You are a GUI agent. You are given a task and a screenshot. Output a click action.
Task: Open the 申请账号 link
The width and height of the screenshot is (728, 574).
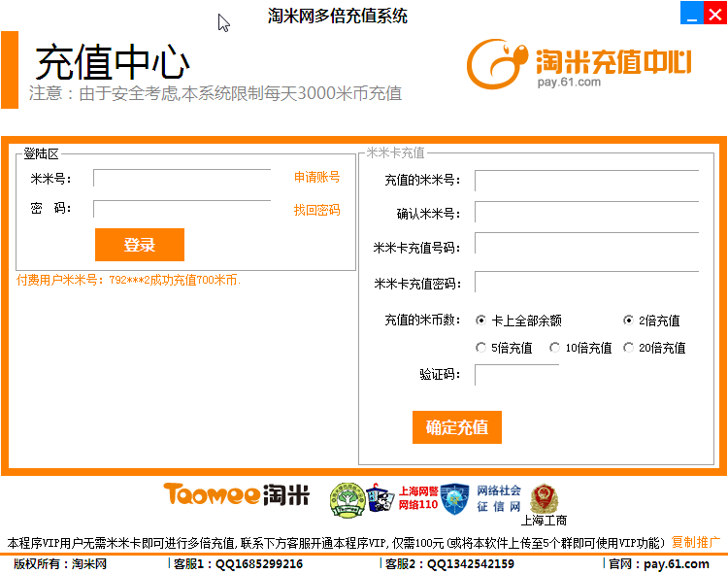point(316,177)
